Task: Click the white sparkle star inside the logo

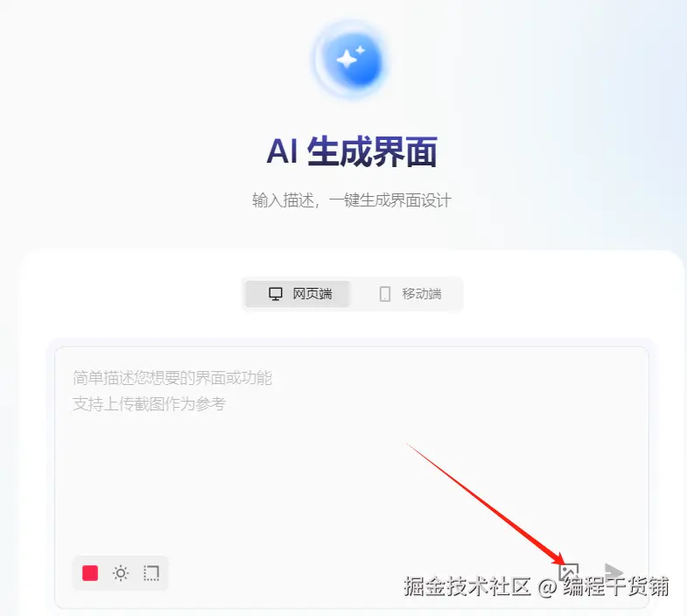Action: pyautogui.click(x=347, y=59)
